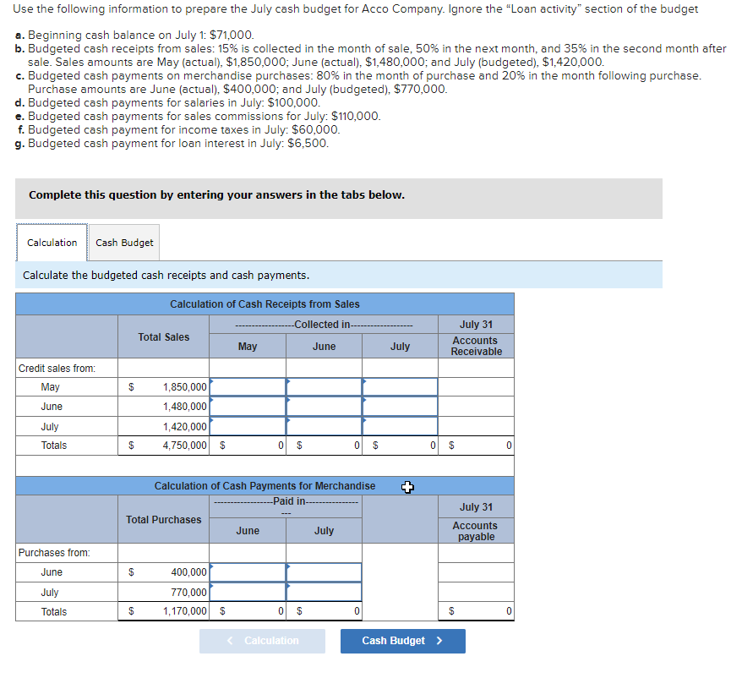Click the disabled Calculation back button

[262, 641]
